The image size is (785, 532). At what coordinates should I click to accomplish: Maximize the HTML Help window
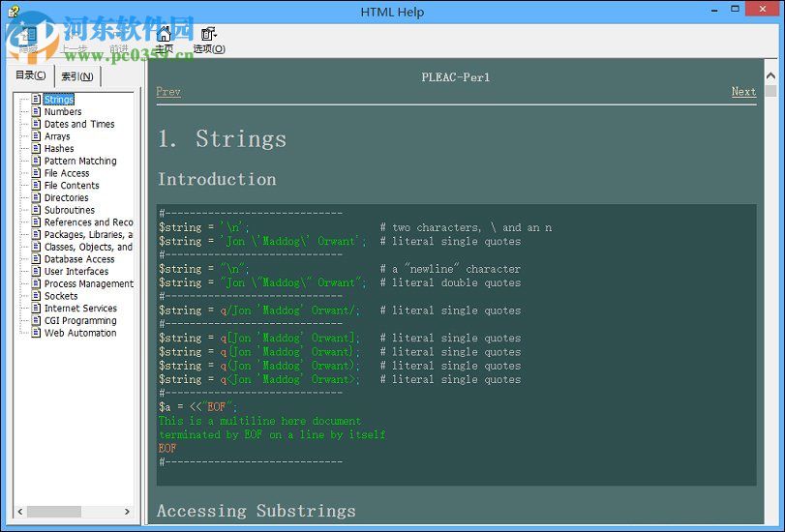(735, 9)
